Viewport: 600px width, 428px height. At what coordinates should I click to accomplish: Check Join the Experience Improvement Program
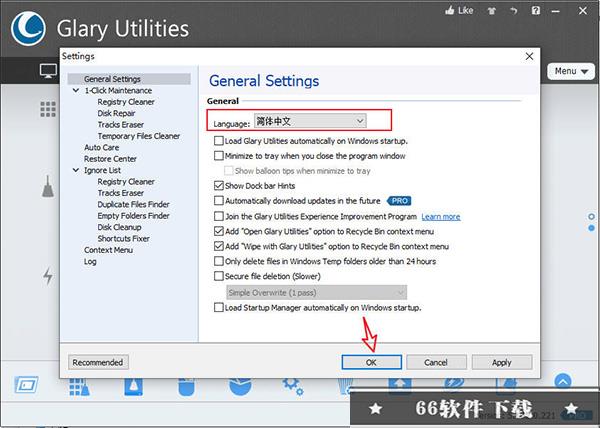[x=218, y=216]
